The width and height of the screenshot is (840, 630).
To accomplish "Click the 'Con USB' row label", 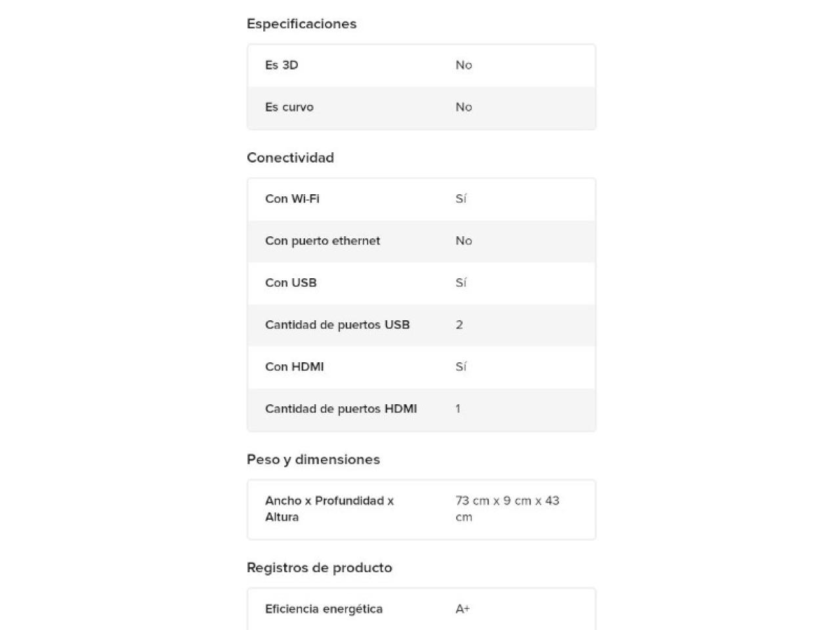I will pyautogui.click(x=291, y=283).
